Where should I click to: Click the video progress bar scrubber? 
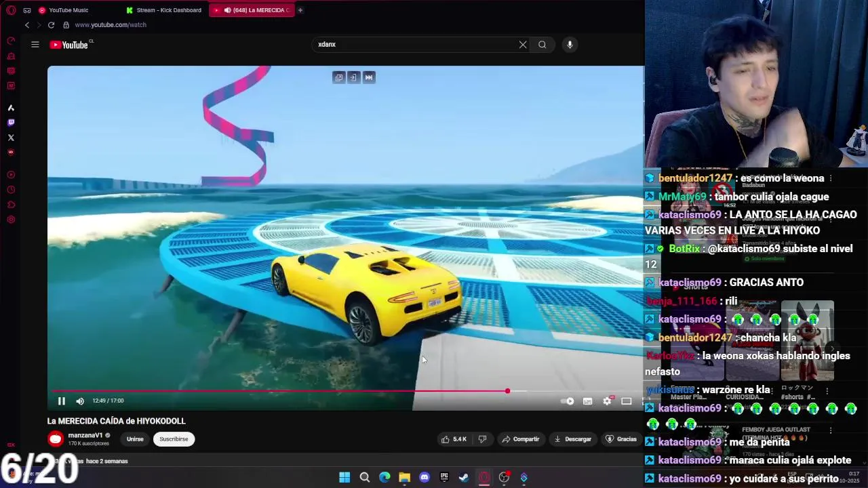click(x=507, y=391)
